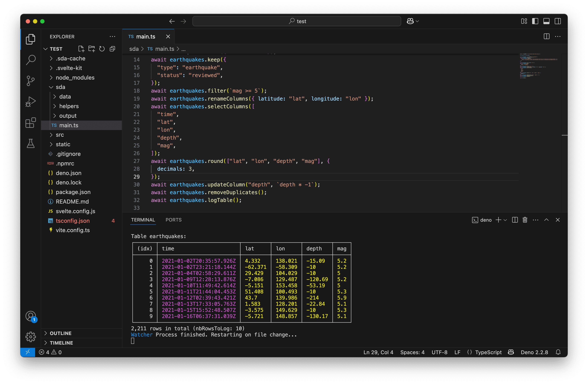Screen dimensions: 588x384
Task: Open the Extensions view
Action: (x=30, y=123)
